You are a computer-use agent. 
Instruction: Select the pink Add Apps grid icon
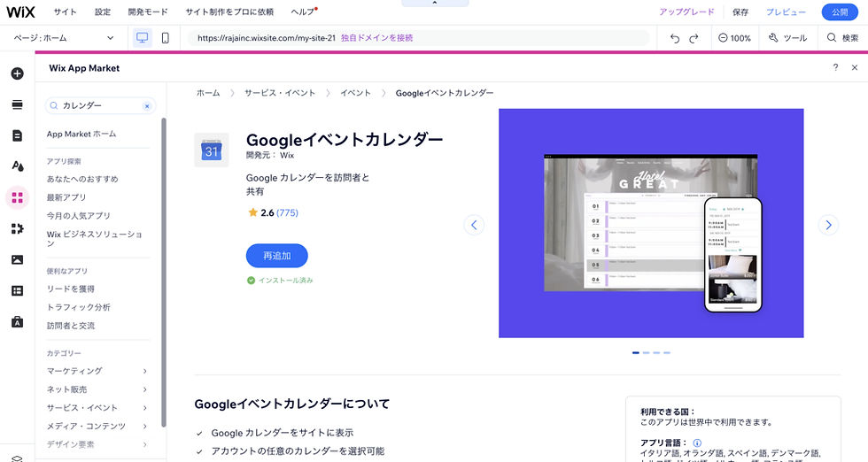coord(17,197)
